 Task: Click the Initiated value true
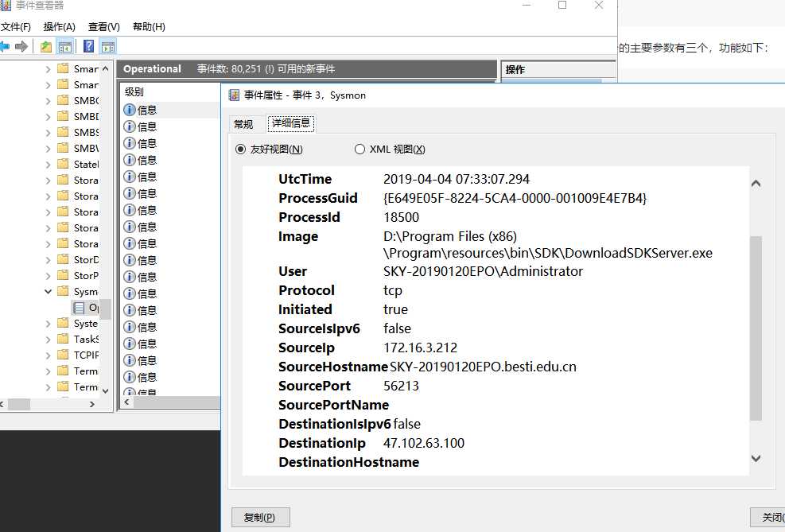click(395, 309)
